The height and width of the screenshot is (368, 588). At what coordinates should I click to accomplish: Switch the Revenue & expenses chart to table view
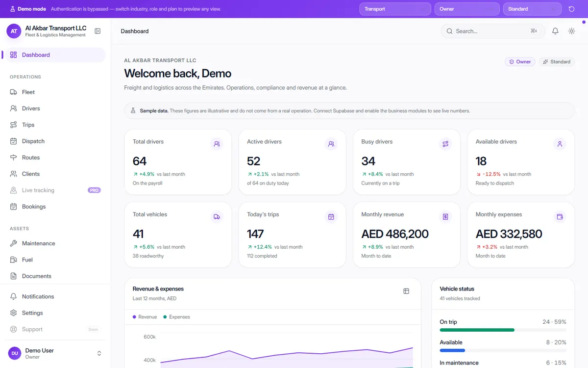[x=406, y=291]
